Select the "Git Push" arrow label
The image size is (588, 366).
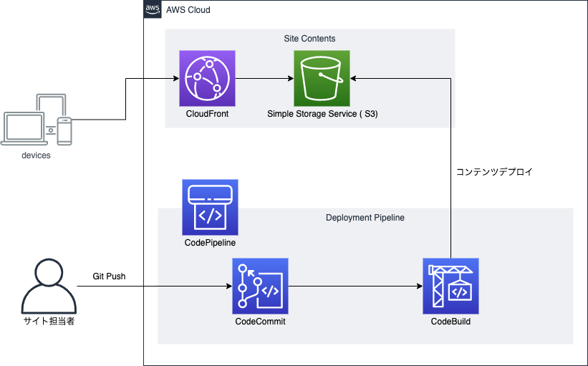click(x=109, y=276)
